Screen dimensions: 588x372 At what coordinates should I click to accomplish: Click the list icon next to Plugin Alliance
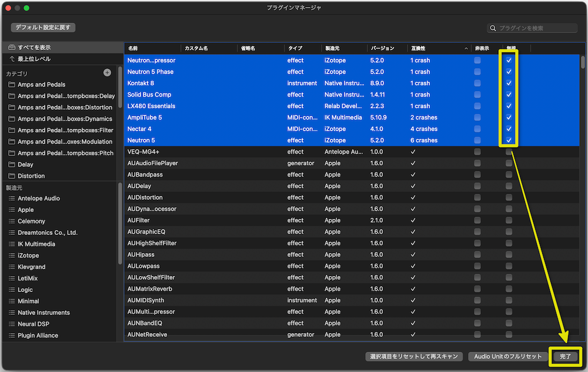(x=12, y=336)
